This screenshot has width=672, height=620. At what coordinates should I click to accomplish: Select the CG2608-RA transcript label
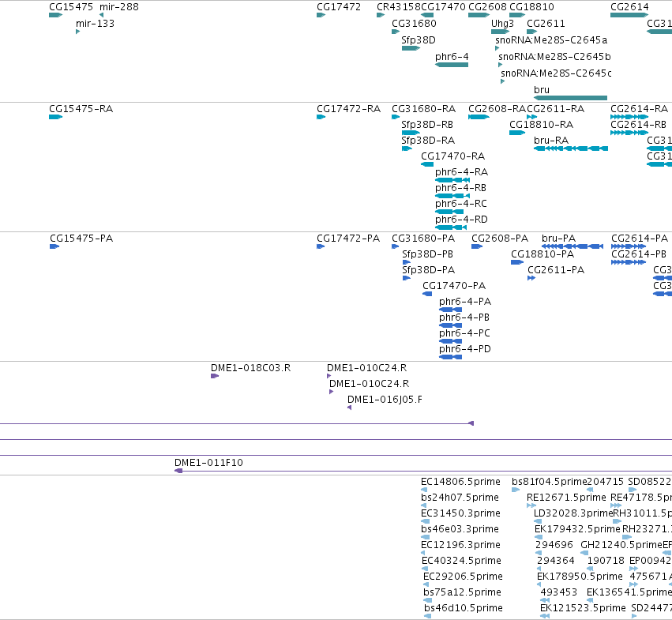click(497, 109)
